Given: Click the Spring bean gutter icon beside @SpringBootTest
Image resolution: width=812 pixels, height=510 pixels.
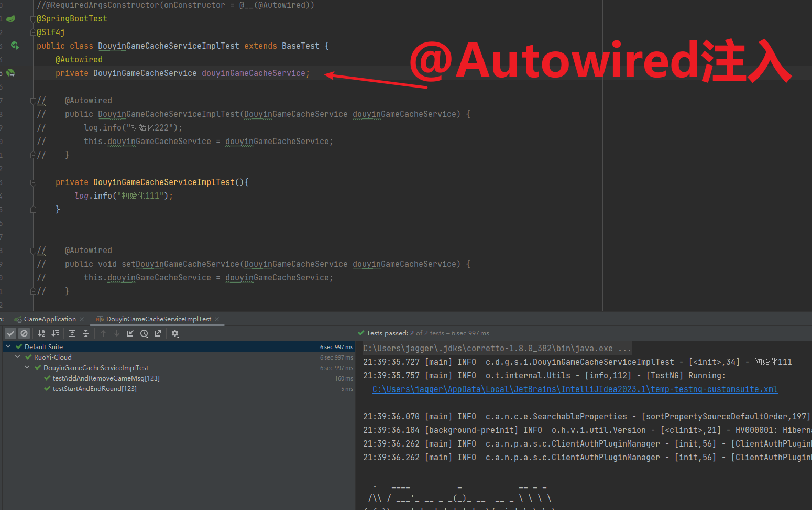Looking at the screenshot, I should (10, 18).
